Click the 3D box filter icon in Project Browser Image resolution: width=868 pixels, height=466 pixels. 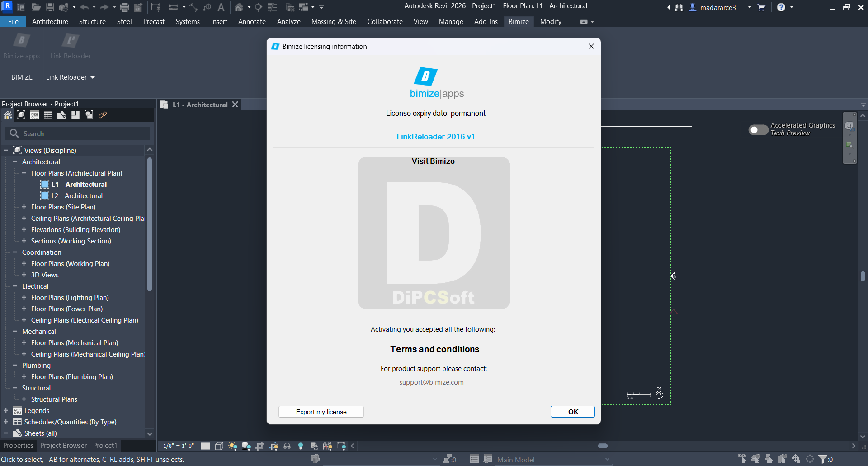point(21,115)
